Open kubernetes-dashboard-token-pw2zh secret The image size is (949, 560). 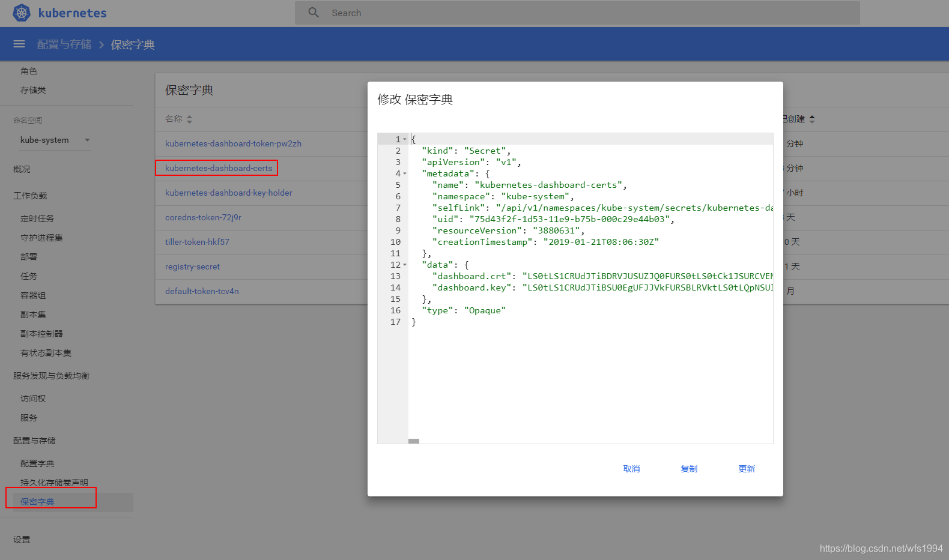point(233,143)
